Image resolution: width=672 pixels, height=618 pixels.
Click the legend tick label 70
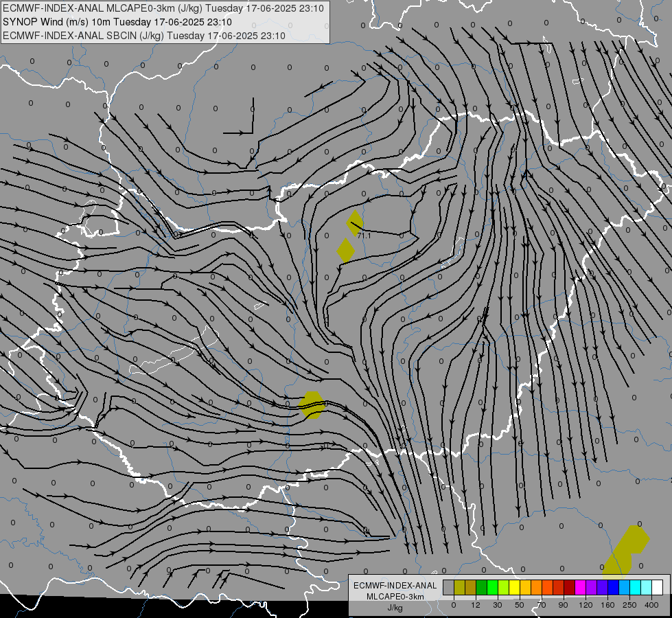542,605
